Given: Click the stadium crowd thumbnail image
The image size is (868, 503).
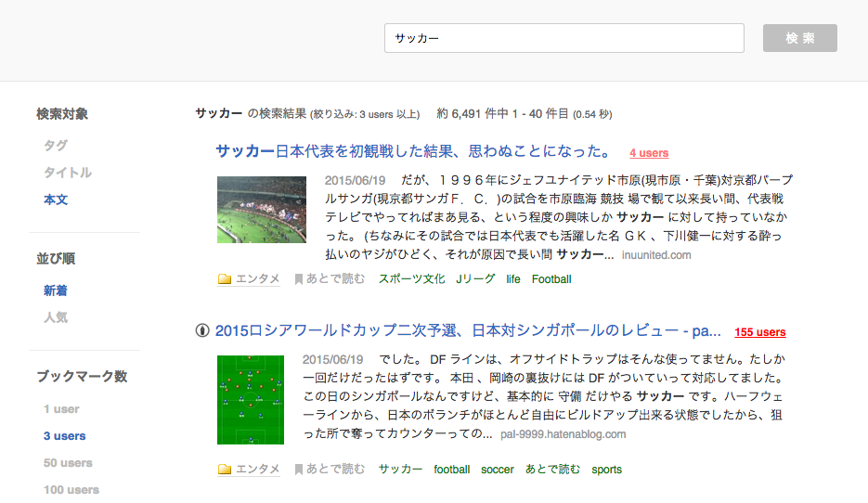Looking at the screenshot, I should [261, 210].
